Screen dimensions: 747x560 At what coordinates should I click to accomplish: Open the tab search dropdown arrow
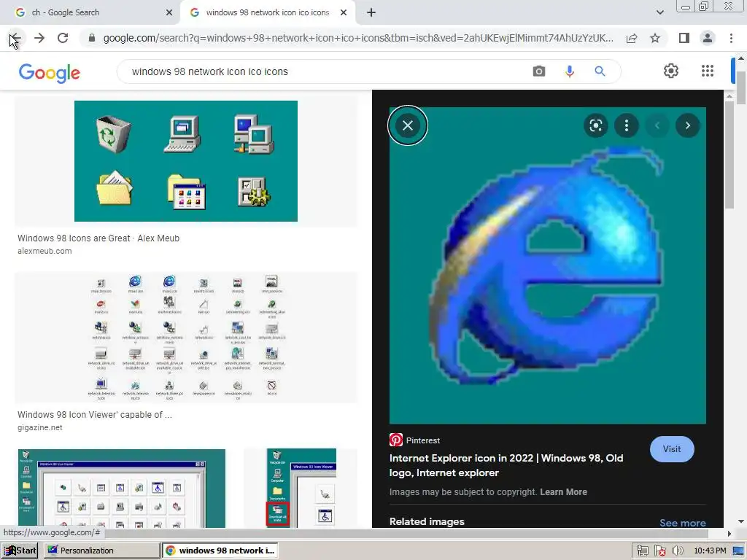(659, 12)
